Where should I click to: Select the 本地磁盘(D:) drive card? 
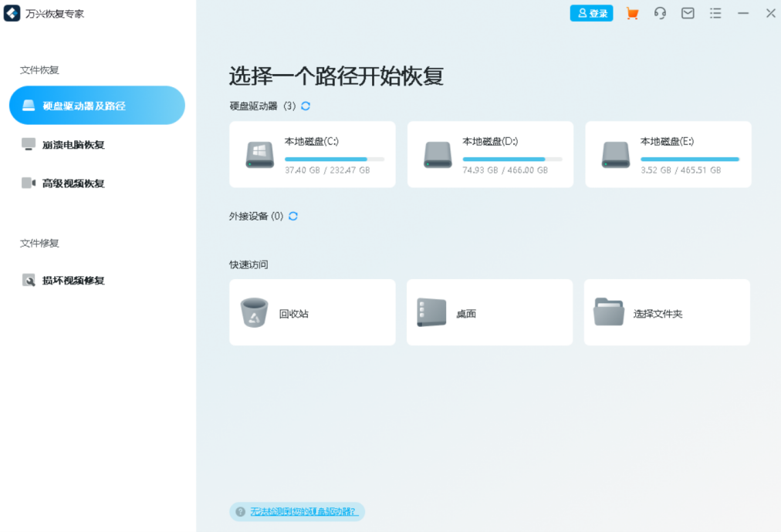tap(489, 153)
